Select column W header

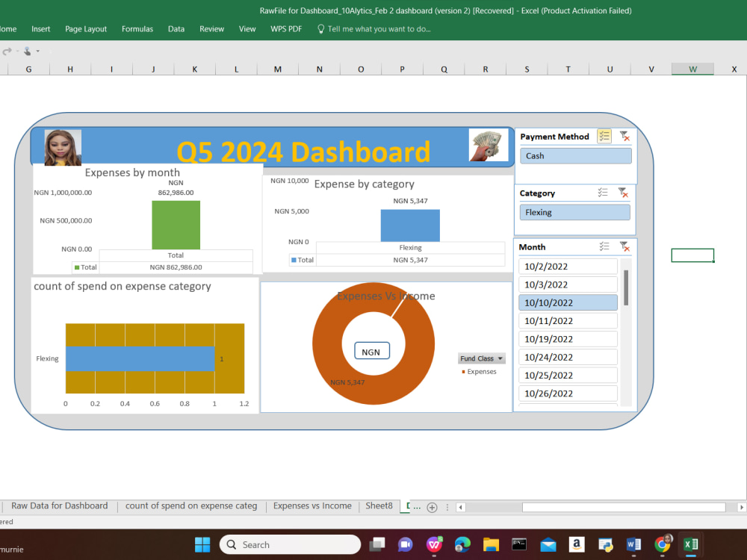(692, 69)
